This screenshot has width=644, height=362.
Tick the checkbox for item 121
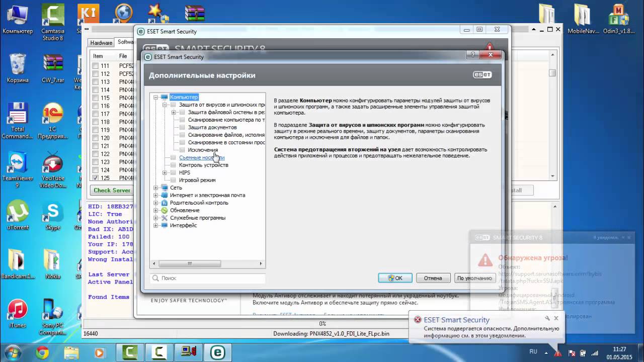coord(96,146)
